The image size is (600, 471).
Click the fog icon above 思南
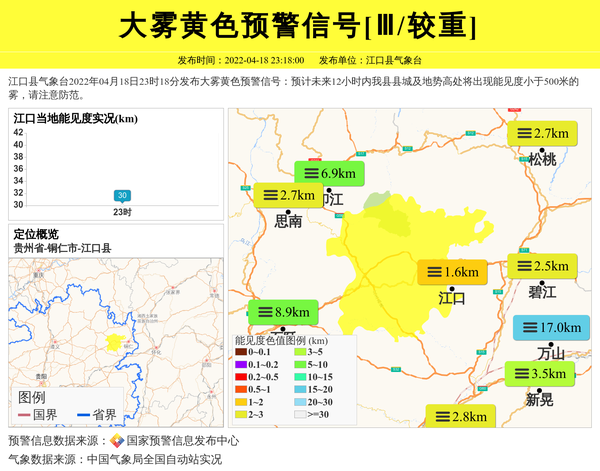[269, 195]
